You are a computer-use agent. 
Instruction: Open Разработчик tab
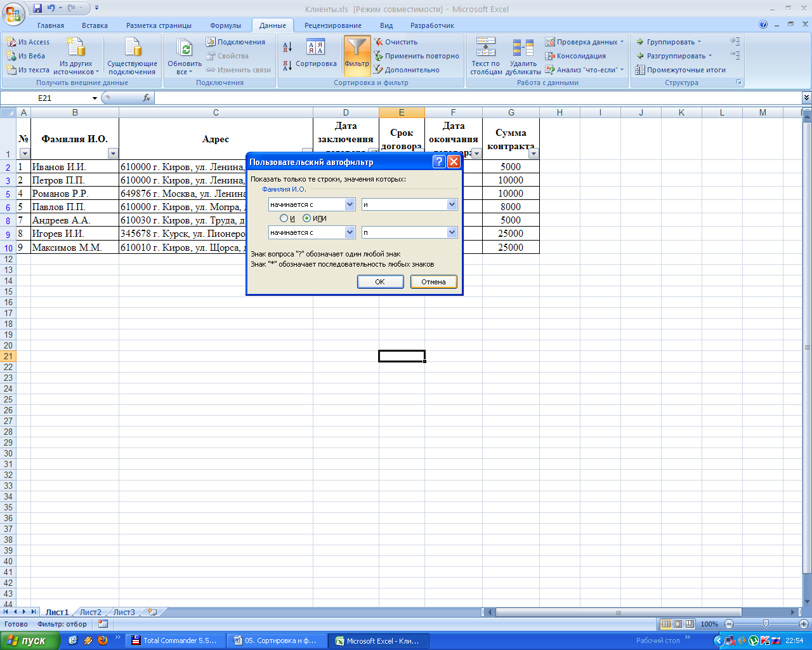tap(432, 25)
